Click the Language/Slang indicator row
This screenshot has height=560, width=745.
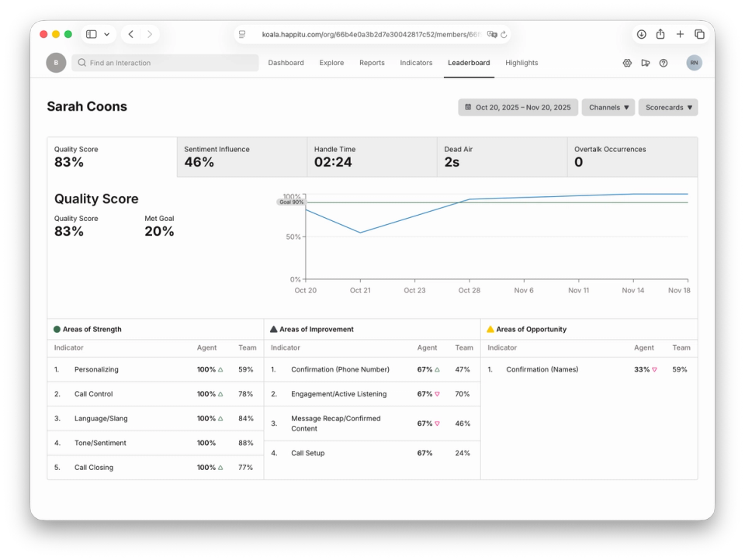point(155,419)
